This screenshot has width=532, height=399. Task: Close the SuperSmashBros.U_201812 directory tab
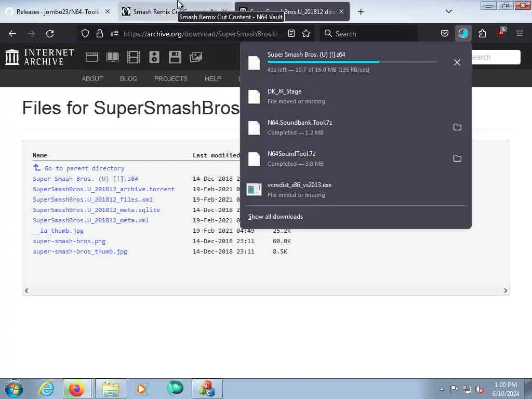342,11
